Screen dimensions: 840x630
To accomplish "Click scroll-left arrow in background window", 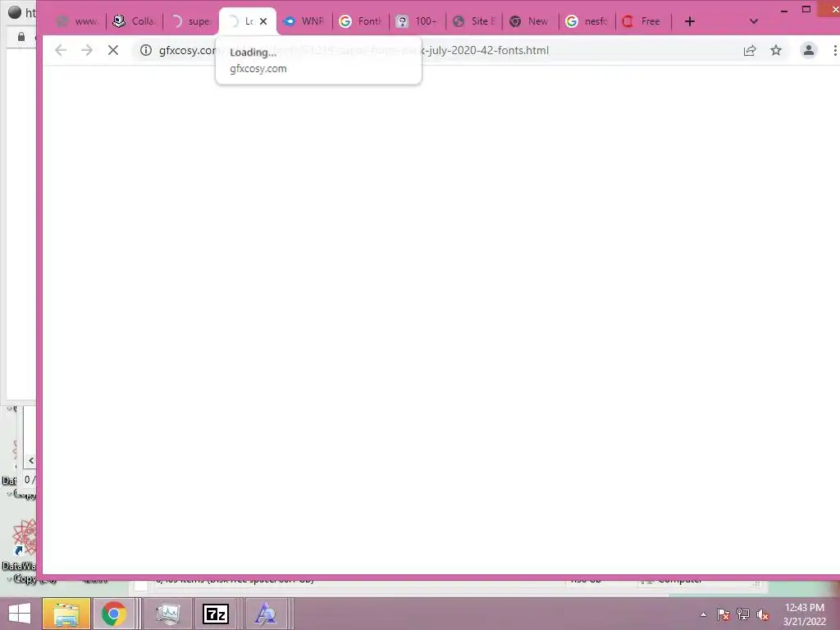I will [x=31, y=461].
